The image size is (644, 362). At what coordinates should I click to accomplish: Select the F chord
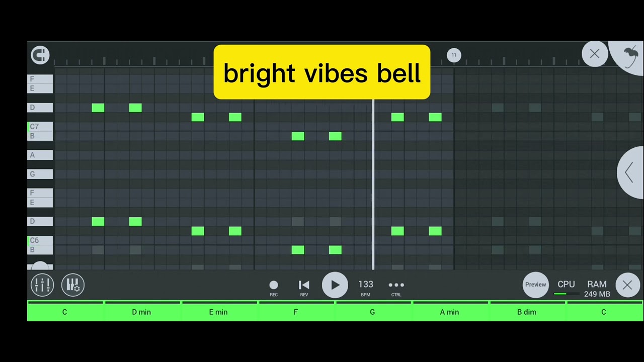pyautogui.click(x=295, y=312)
